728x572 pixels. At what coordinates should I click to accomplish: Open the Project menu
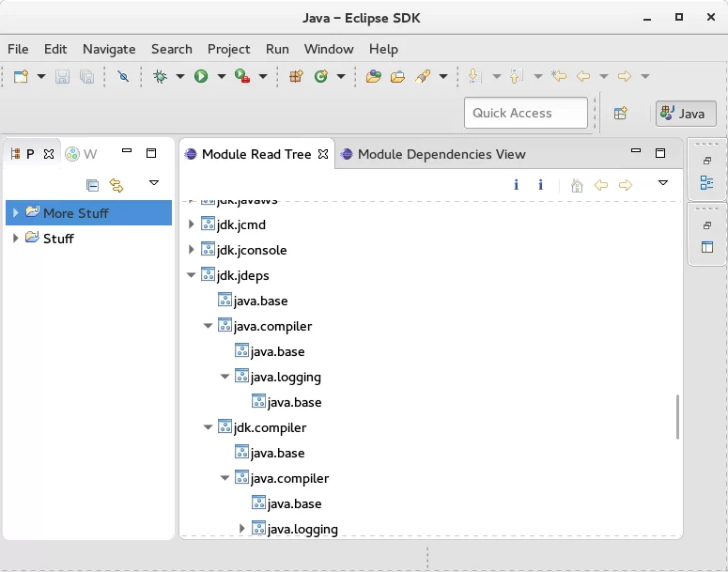point(228,49)
